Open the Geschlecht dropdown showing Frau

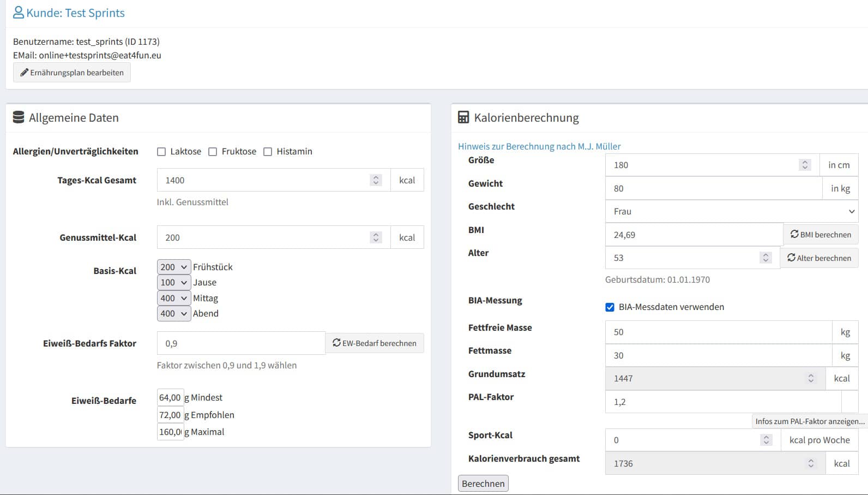click(x=731, y=211)
